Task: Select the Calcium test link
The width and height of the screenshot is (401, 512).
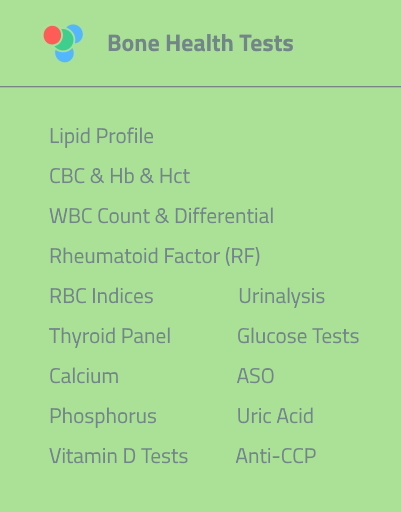Action: [84, 376]
